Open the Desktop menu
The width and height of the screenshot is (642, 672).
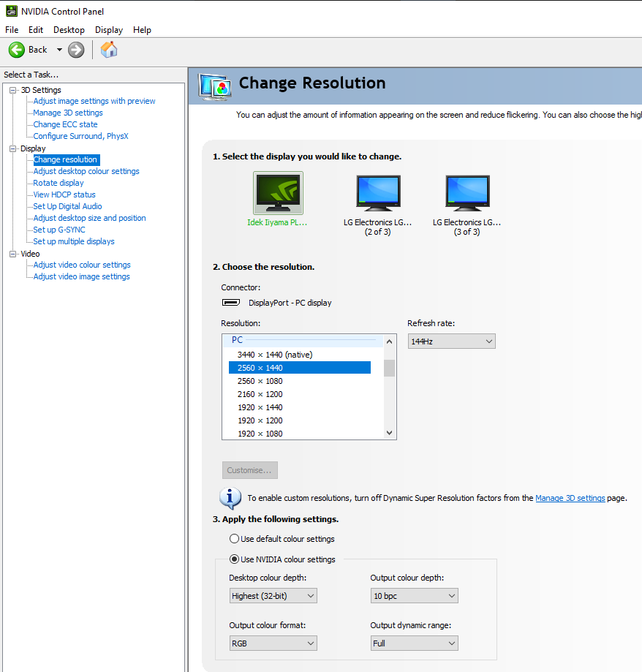tap(69, 30)
